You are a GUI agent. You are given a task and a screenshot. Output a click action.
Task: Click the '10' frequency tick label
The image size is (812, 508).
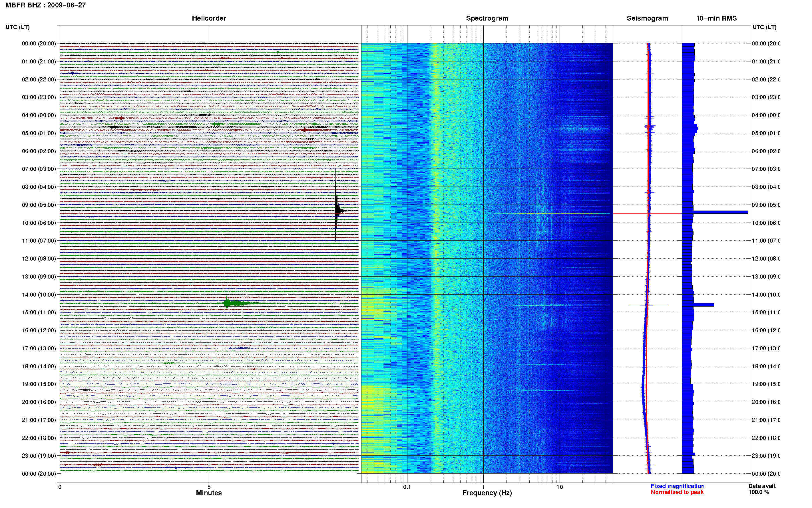point(560,487)
